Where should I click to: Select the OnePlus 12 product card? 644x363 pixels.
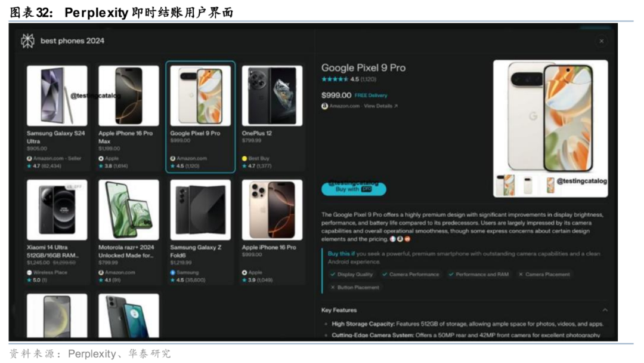(x=273, y=117)
